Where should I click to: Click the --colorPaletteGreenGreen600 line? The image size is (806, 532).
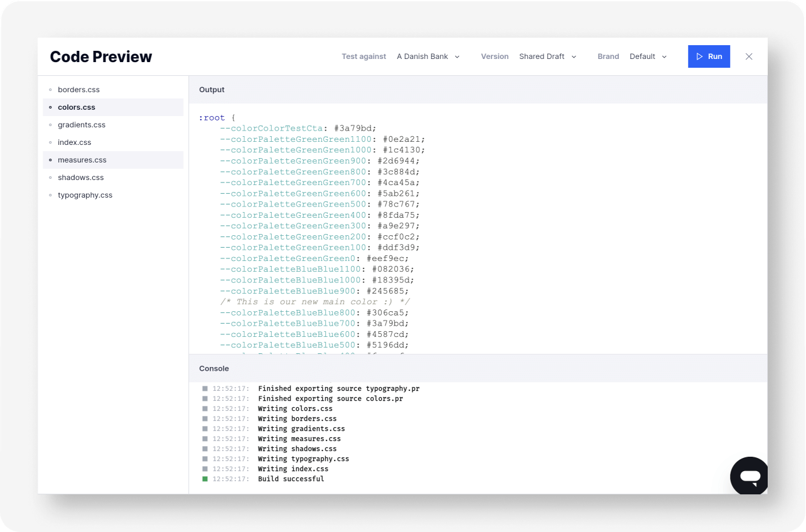320,193
